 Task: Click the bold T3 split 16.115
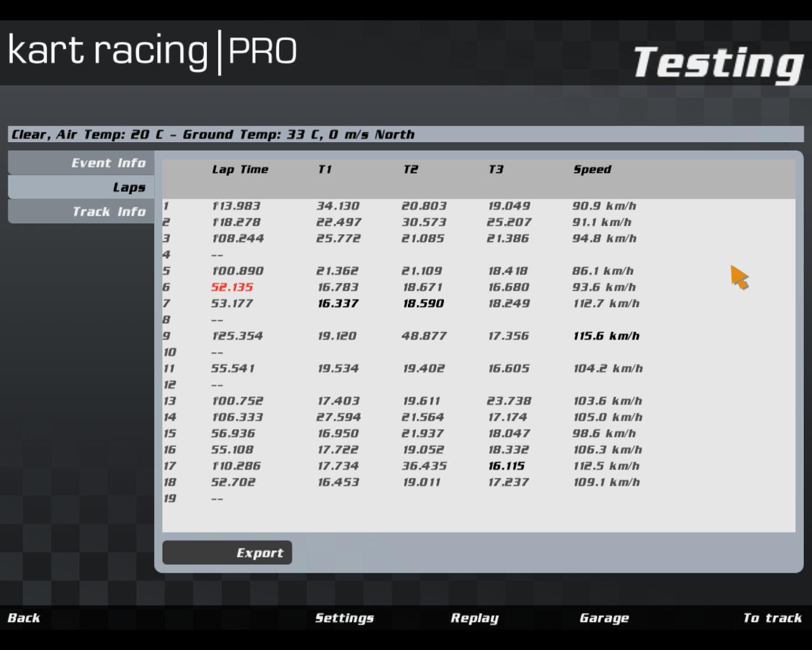507,466
